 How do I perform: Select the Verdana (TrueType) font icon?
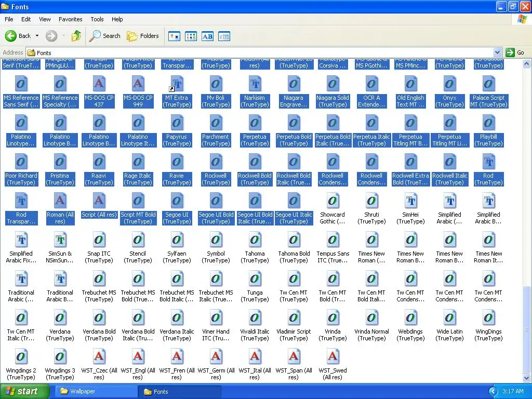(60, 318)
